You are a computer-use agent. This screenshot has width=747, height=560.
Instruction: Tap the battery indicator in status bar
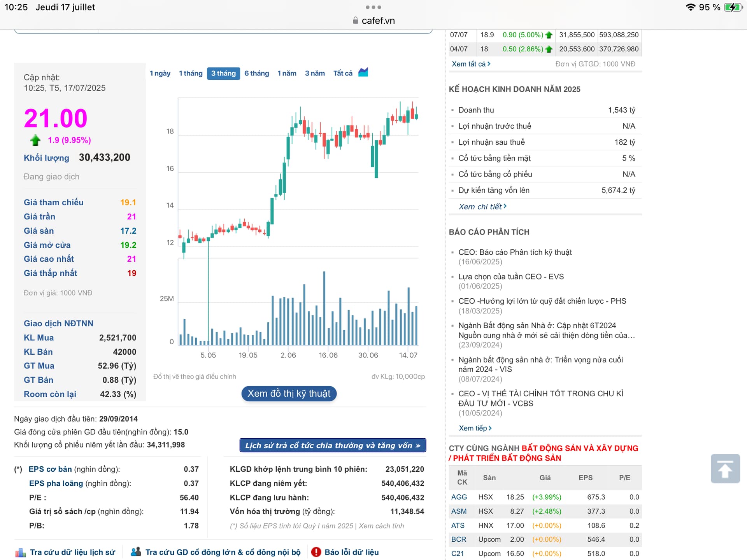[733, 7]
